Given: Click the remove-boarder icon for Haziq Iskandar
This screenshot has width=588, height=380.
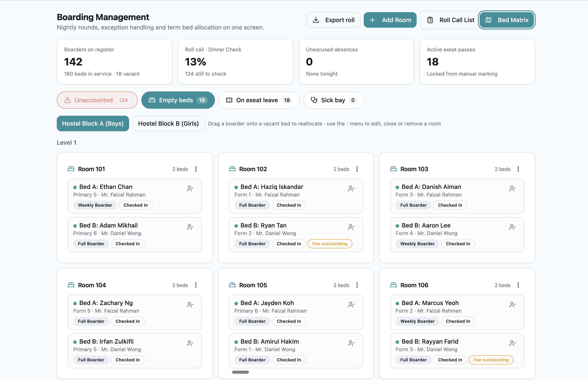Looking at the screenshot, I should click(x=351, y=188).
